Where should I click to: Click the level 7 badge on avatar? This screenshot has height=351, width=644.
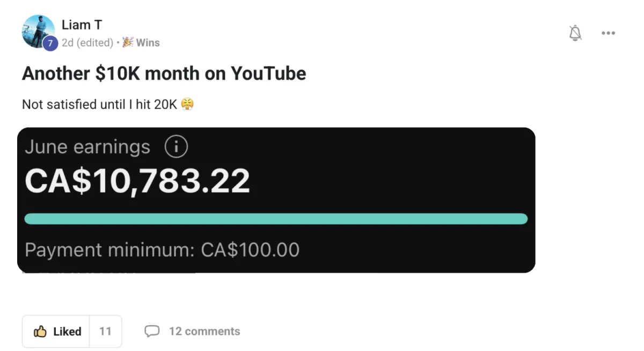click(x=49, y=43)
